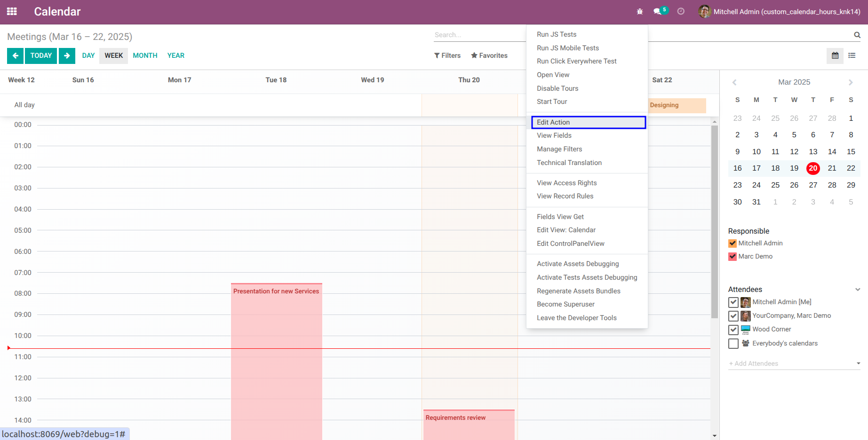Open Manage Filters menu entry
Image resolution: width=868 pixels, height=440 pixels.
(587, 149)
